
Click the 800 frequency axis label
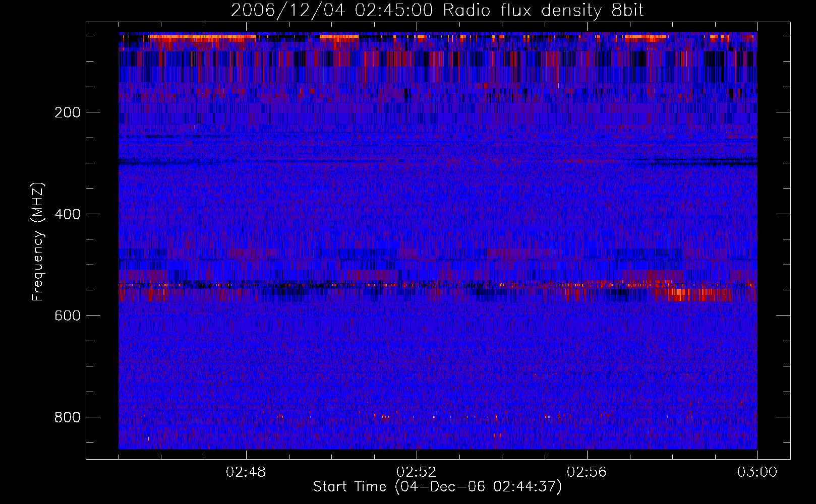(x=68, y=417)
